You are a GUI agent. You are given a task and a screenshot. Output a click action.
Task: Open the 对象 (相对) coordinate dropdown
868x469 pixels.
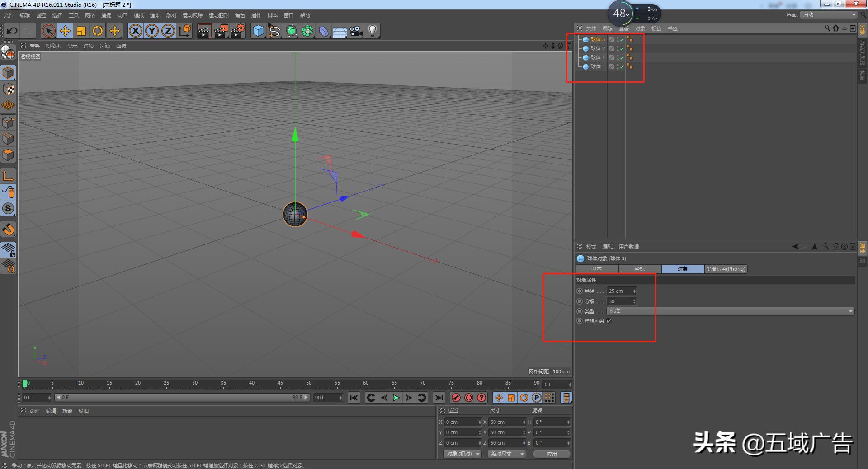(462, 454)
